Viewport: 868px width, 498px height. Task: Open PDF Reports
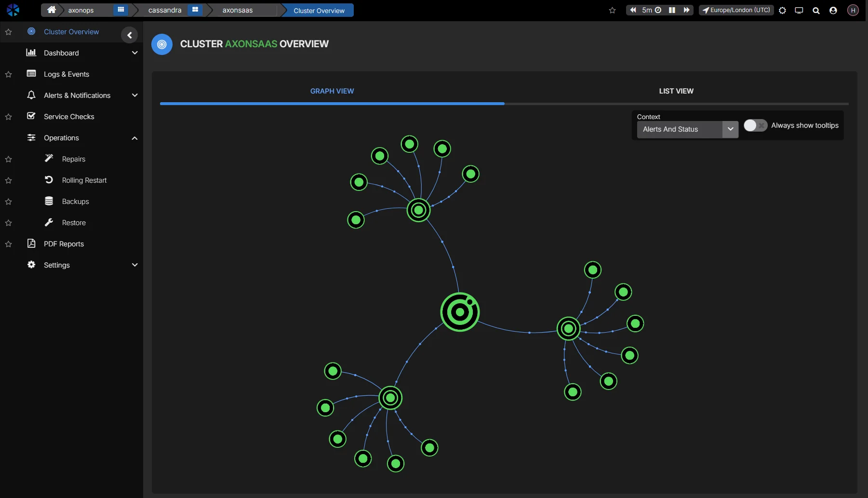[63, 243]
